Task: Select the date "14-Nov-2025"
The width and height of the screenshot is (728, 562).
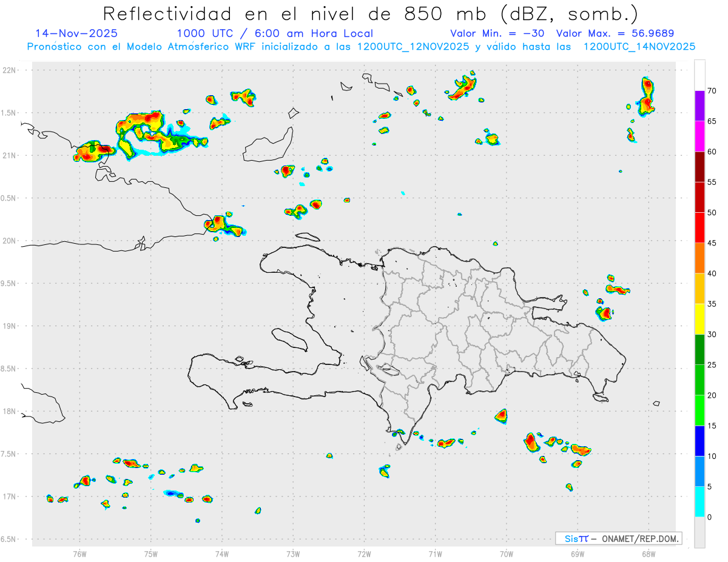Action: pos(76,33)
